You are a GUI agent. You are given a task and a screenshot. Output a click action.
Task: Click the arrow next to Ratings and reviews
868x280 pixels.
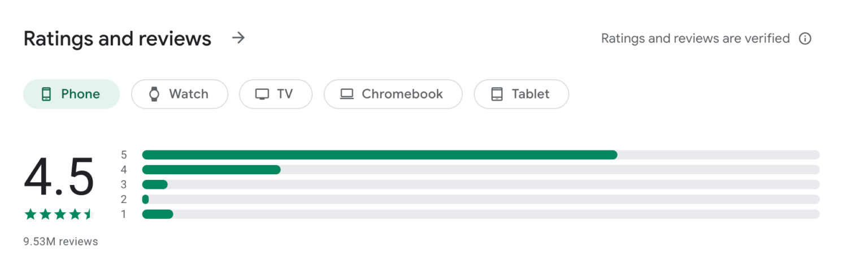[238, 38]
